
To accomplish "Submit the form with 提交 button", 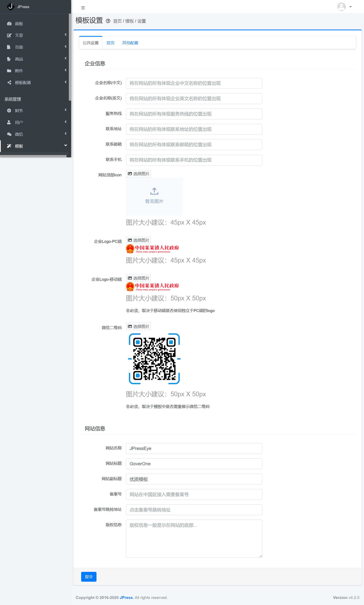I will [x=89, y=577].
